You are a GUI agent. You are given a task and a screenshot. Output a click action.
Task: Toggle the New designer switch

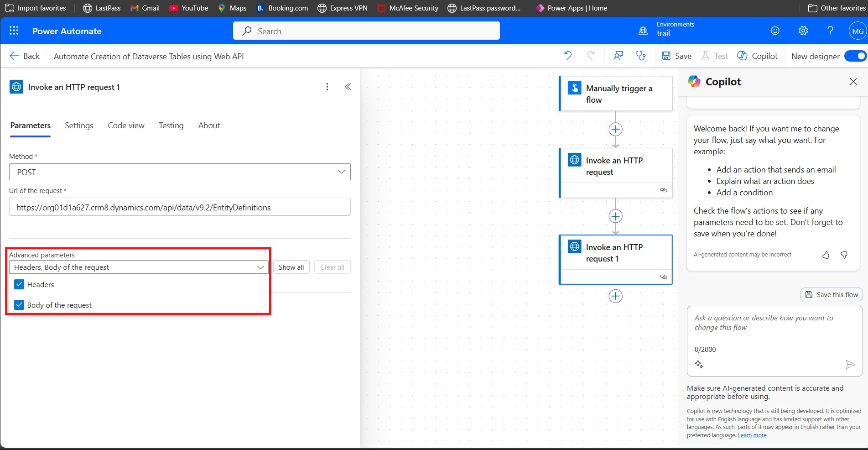point(855,56)
